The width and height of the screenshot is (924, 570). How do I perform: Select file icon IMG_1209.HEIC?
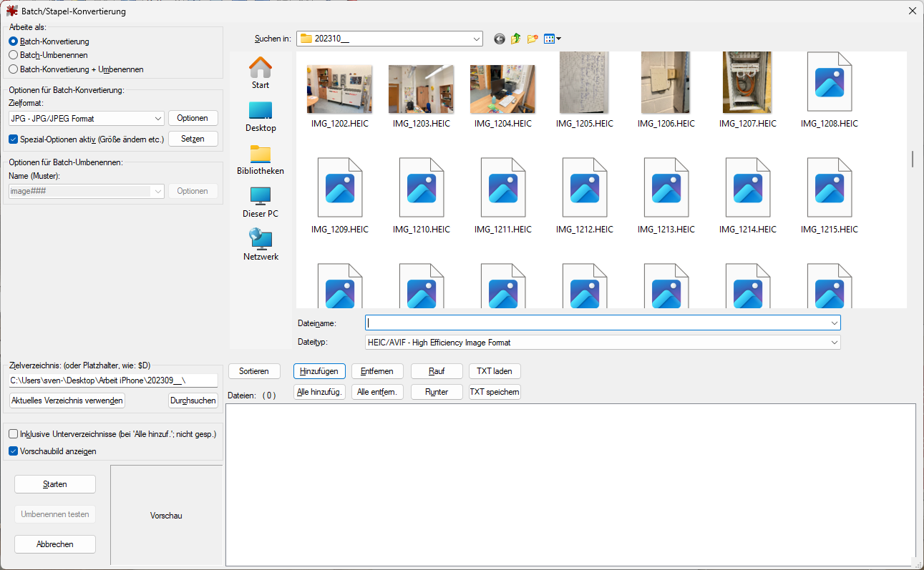[340, 188]
